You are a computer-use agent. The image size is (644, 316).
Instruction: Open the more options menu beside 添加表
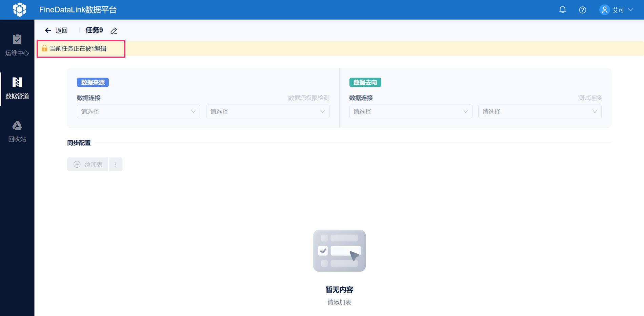click(x=116, y=164)
